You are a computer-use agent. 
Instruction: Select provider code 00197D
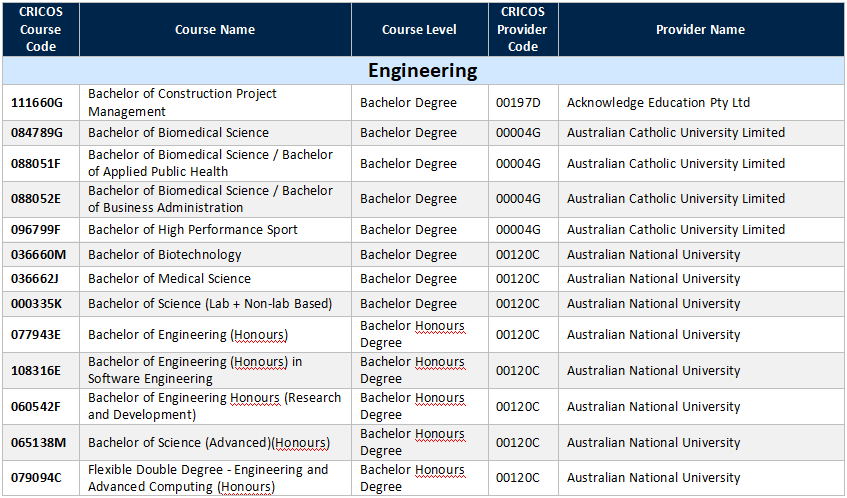[x=518, y=103]
